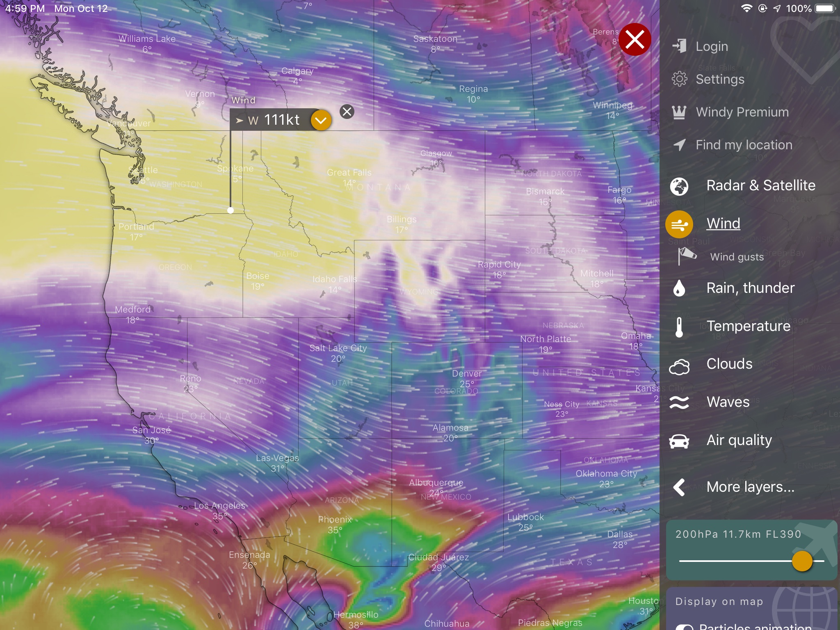840x630 pixels.
Task: Switch to the Temperature layer
Action: pyautogui.click(x=748, y=326)
